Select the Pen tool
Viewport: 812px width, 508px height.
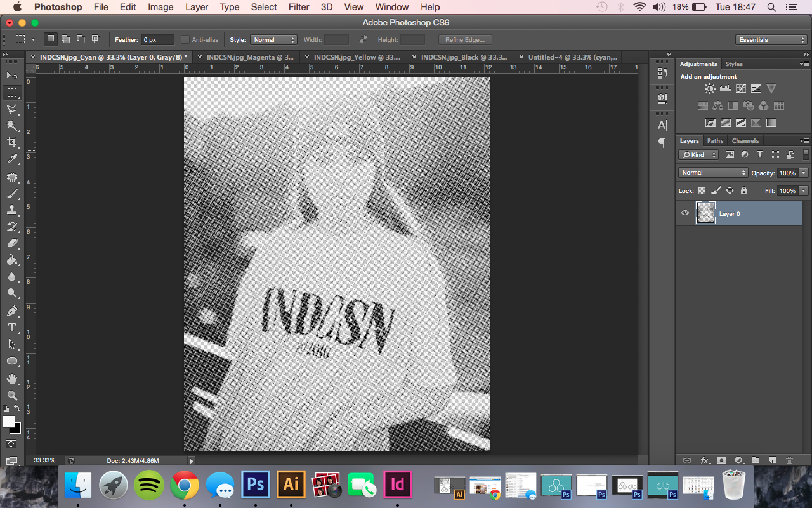[11, 311]
